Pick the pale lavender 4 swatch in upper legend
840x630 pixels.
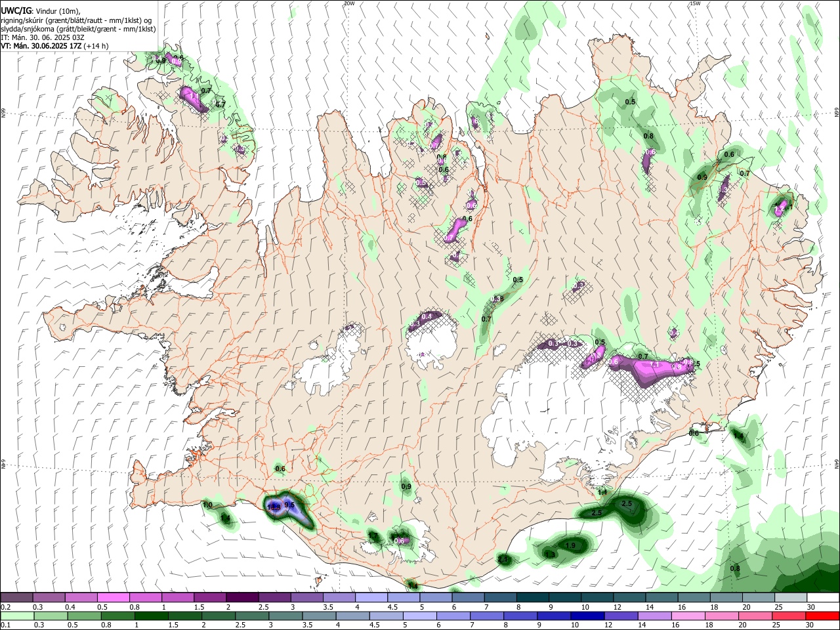pyautogui.click(x=370, y=598)
